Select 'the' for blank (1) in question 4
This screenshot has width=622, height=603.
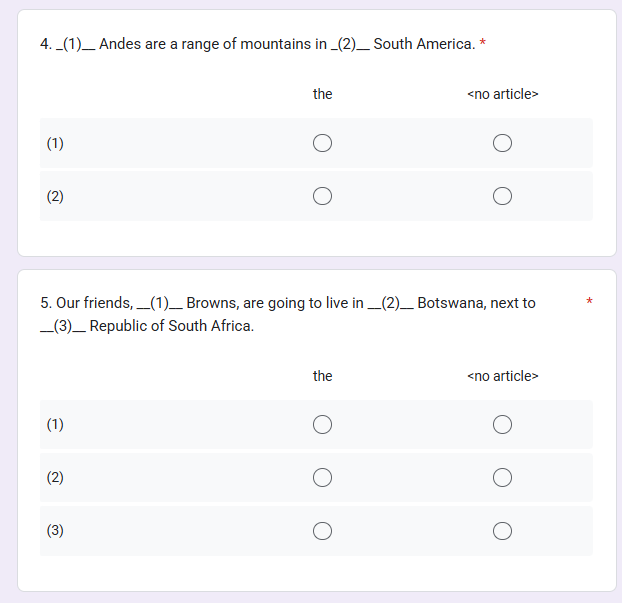click(322, 143)
